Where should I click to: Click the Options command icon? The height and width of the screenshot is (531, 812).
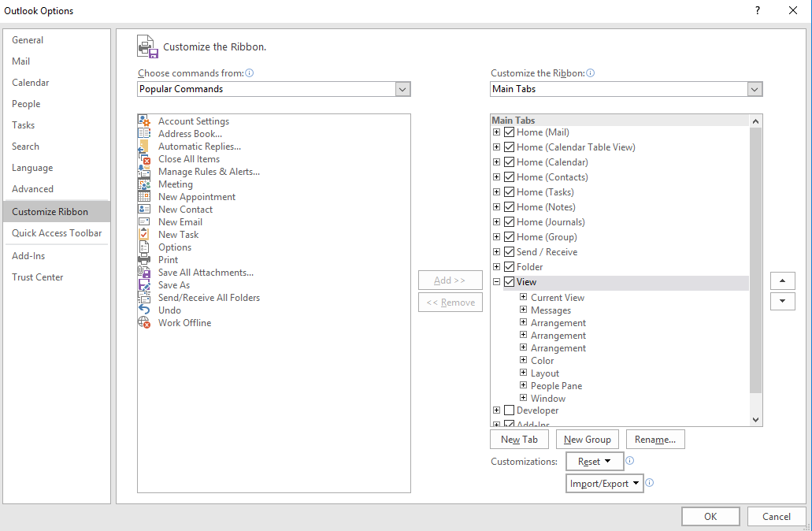coord(144,247)
